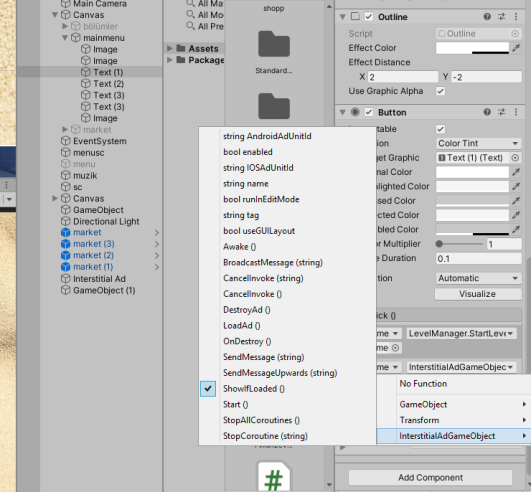The width and height of the screenshot is (531, 492).
Task: Disable the Outline component checkbox
Action: pos(369,17)
